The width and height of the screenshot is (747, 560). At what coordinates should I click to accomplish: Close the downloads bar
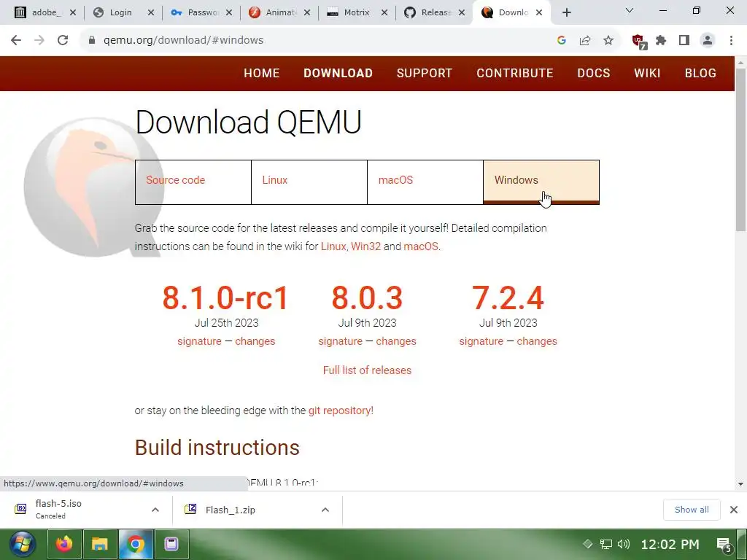click(x=734, y=510)
